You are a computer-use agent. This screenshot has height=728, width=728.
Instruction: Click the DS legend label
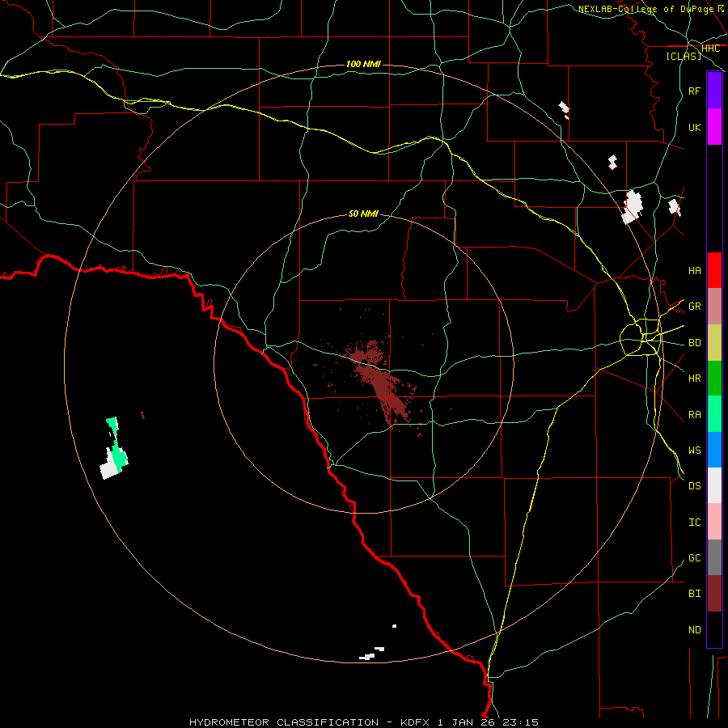tap(694, 486)
